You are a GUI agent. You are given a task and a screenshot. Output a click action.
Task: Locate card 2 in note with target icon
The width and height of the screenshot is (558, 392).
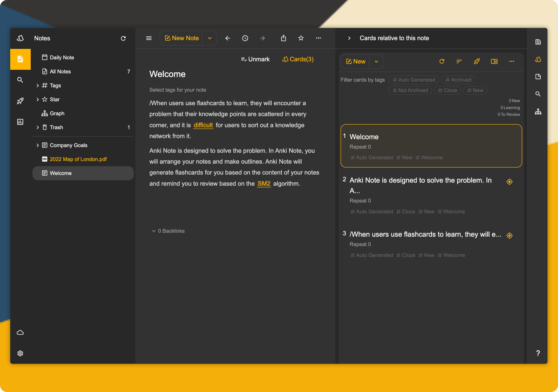(509, 182)
